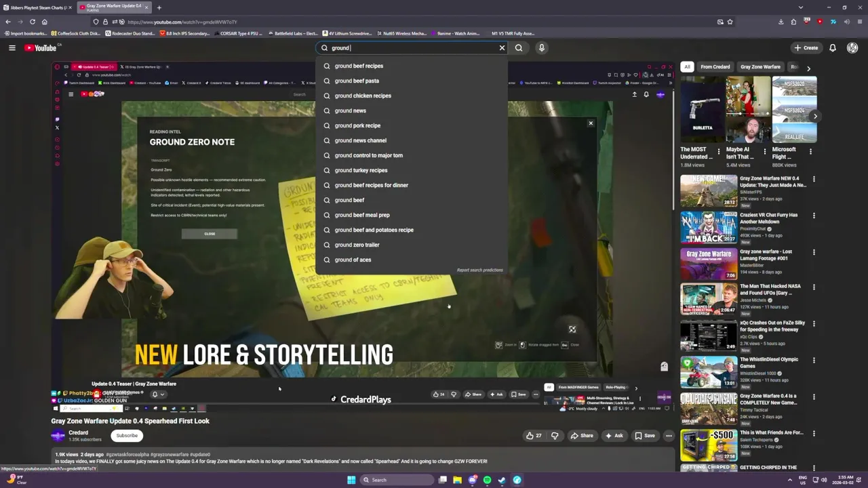
Task: Open the account avatar menu
Action: 852,47
